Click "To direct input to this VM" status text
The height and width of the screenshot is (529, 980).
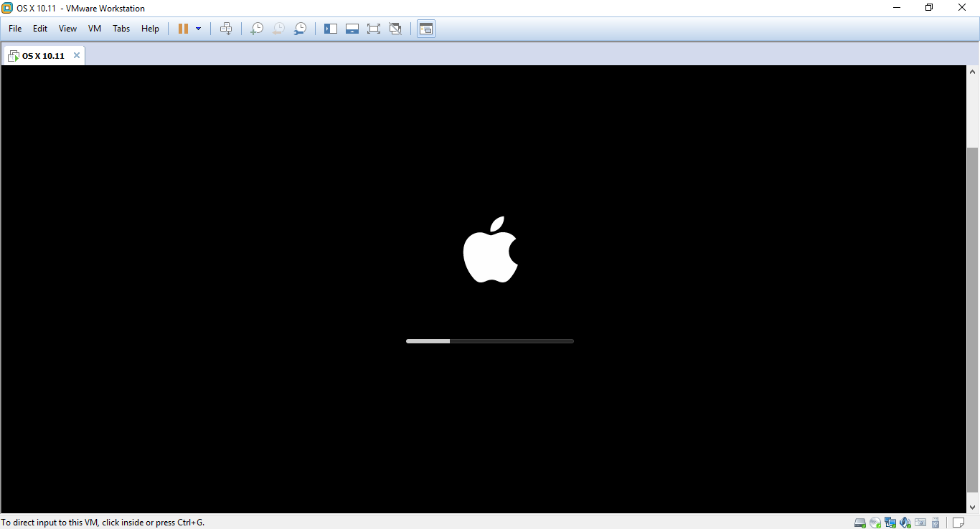coord(103,523)
